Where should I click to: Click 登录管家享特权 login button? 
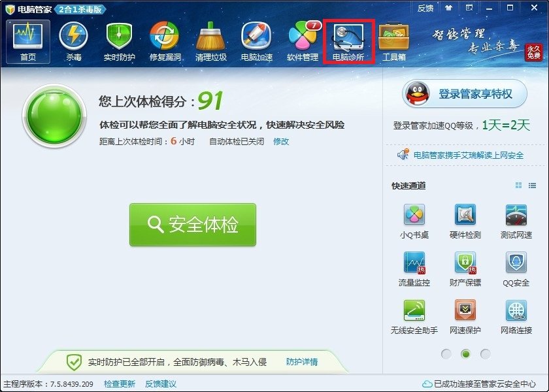pos(463,93)
